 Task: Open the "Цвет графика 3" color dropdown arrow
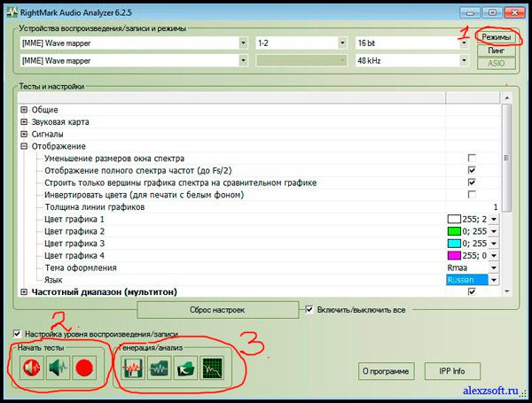click(494, 244)
